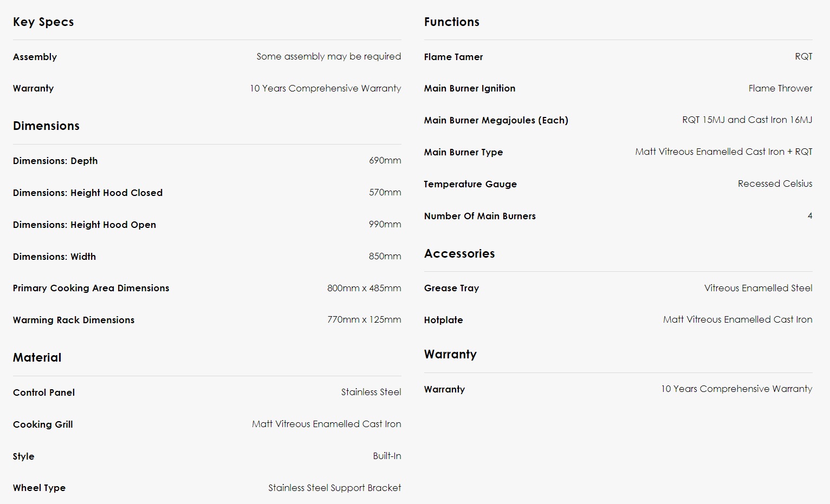Select the Dimensions: Height Hood Open label
Image resolution: width=830 pixels, height=504 pixels.
tap(85, 225)
